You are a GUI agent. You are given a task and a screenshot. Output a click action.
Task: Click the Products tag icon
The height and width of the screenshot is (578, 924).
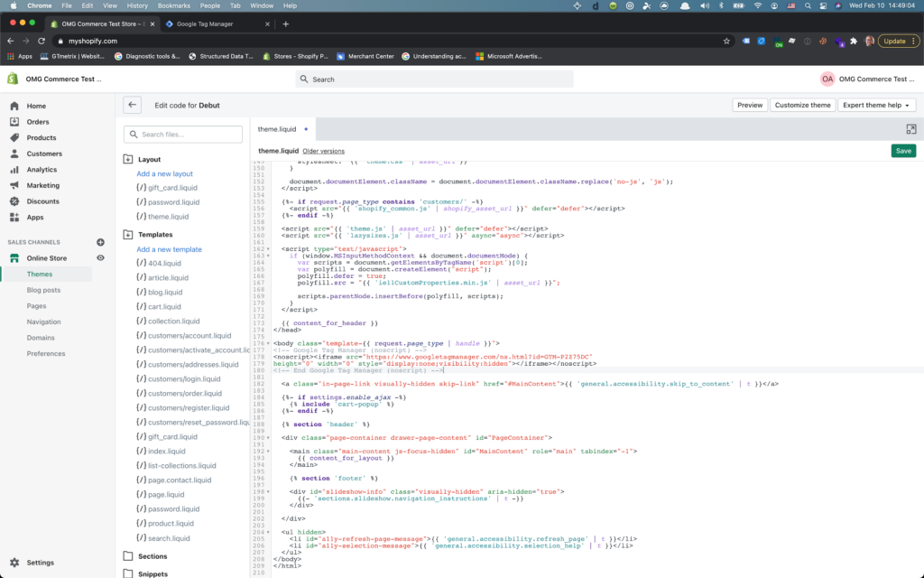coord(14,138)
